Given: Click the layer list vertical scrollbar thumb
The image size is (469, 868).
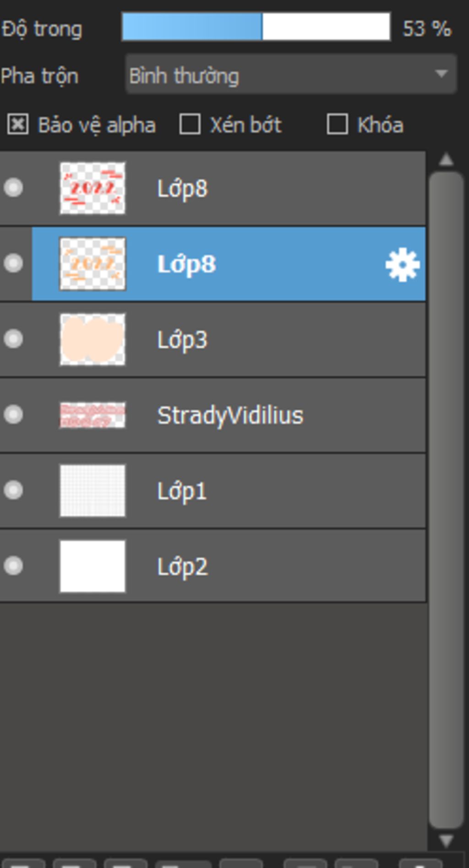Looking at the screenshot, I should 446,499.
